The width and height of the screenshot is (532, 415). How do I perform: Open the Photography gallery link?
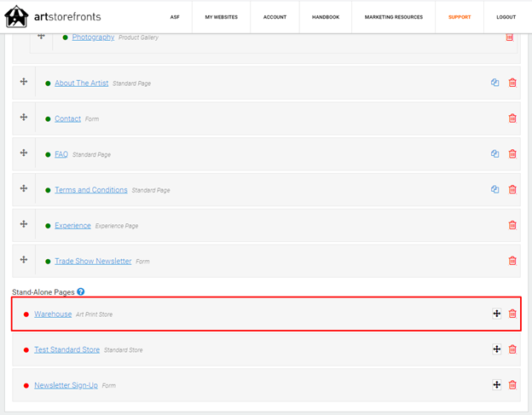(x=93, y=37)
